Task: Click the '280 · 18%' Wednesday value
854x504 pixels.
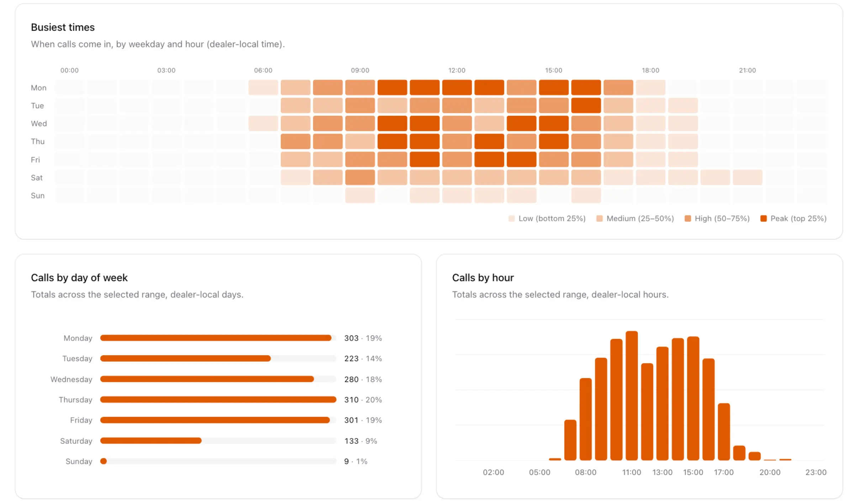Action: pos(363,380)
